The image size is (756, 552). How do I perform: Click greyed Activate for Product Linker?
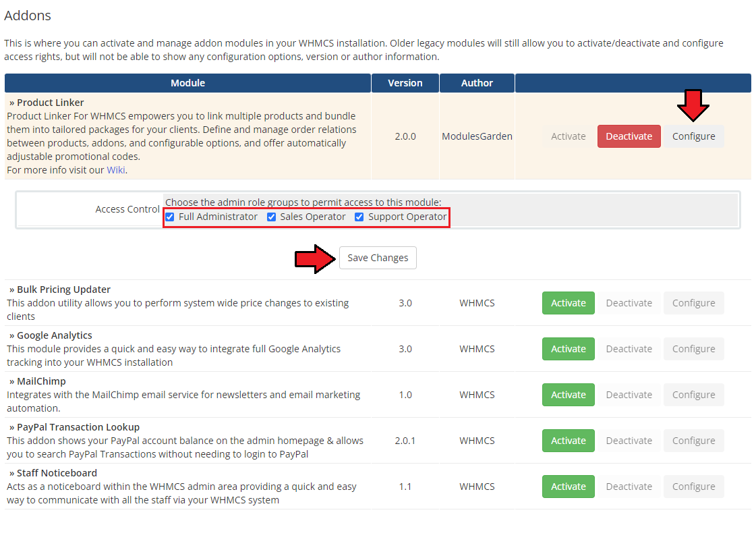coord(568,136)
